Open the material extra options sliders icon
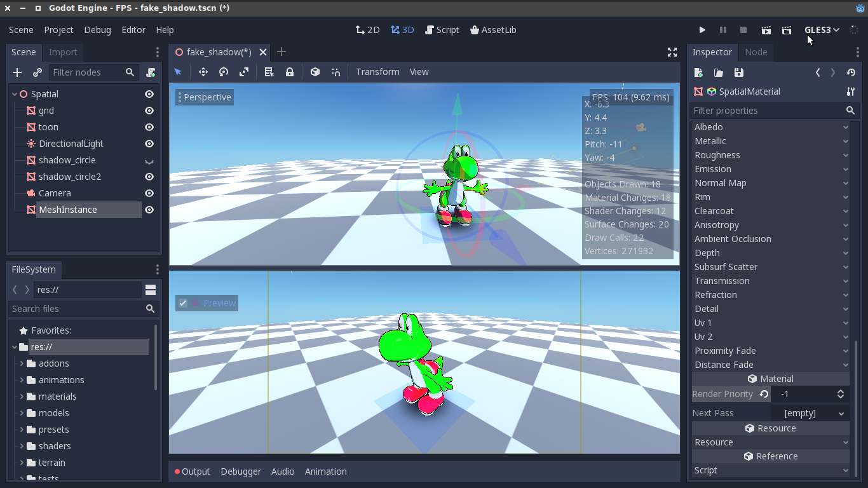This screenshot has height=488, width=868. point(851,91)
